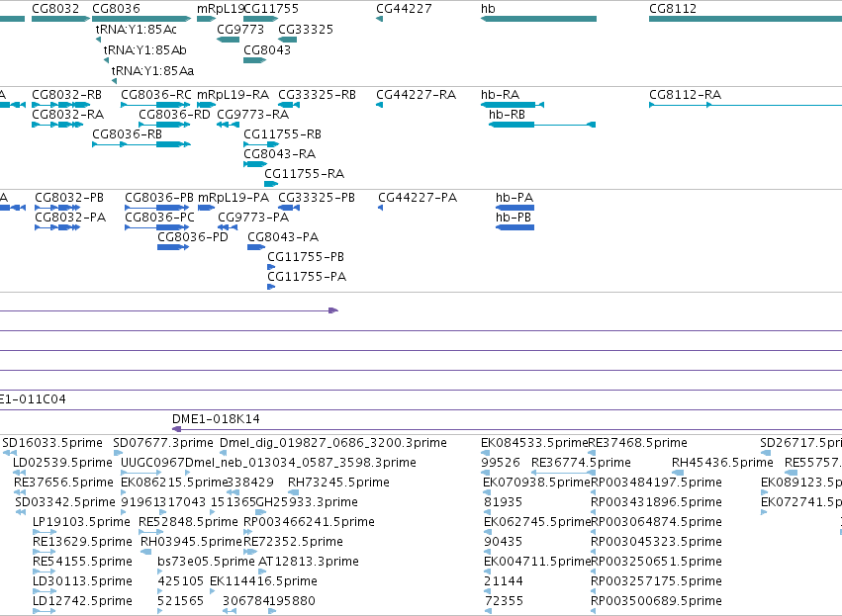
Task: Select the CG8036-PD protein feature
Action: tap(173, 247)
